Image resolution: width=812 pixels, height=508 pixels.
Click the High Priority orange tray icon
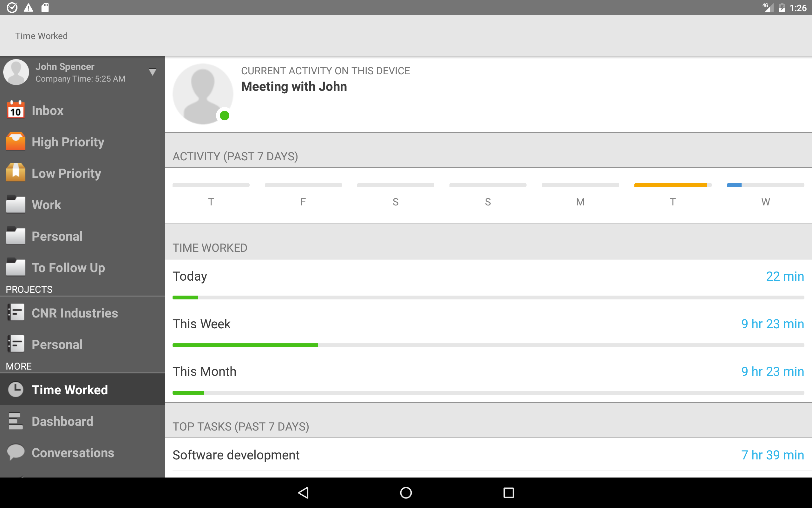pyautogui.click(x=16, y=142)
